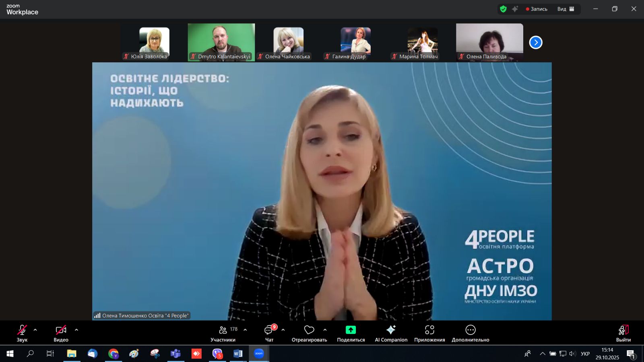Screen dimensions: 644x362
Task: Expand the chevron next to Participants
Action: 245,330
